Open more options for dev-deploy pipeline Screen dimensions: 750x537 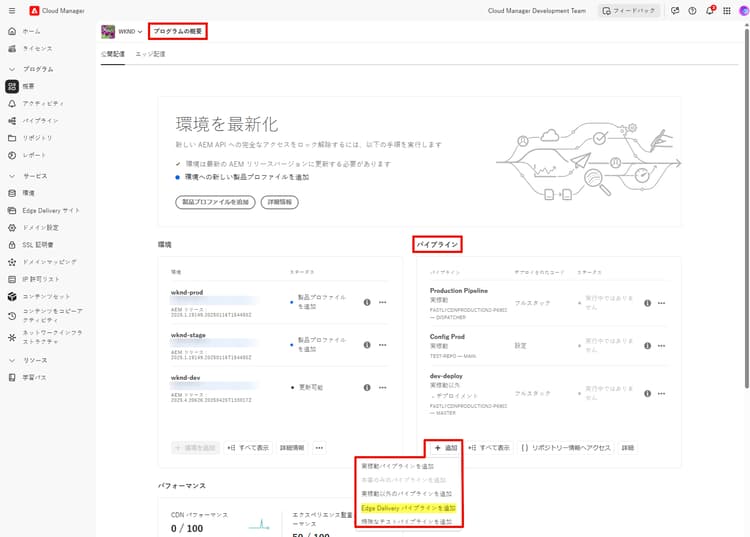point(662,394)
